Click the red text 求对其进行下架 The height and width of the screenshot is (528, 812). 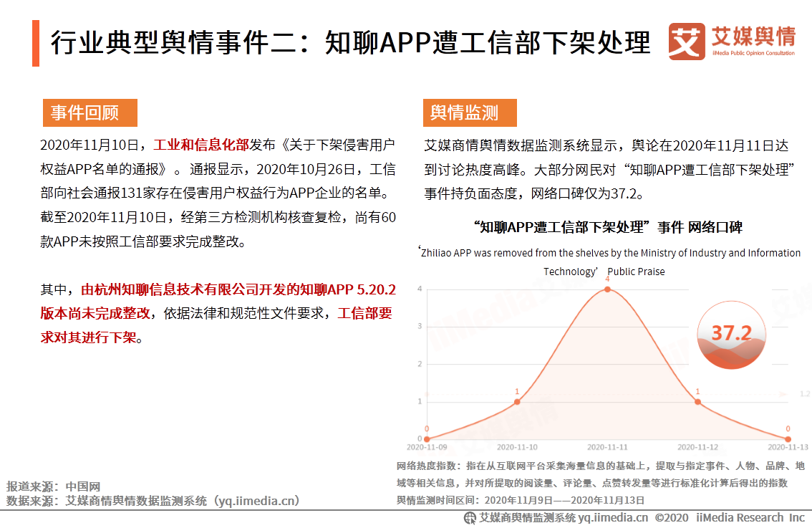coord(89,337)
